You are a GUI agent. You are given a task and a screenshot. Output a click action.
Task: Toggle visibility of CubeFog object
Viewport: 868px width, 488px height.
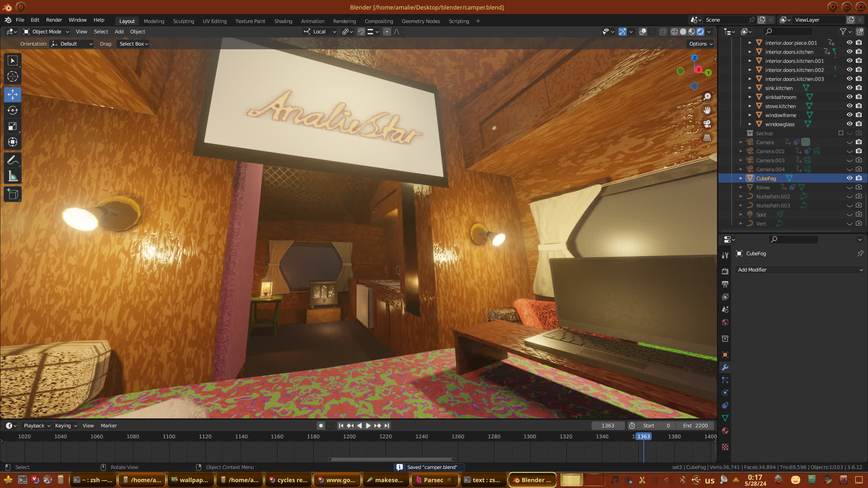point(849,178)
